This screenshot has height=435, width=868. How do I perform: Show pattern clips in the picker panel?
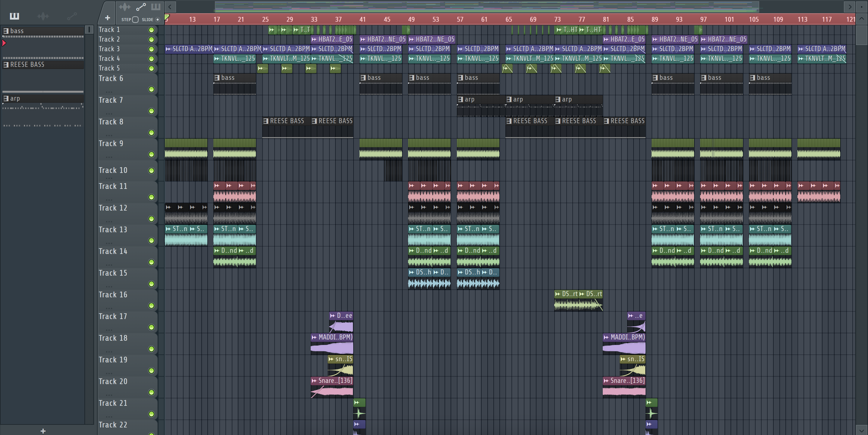pos(14,16)
